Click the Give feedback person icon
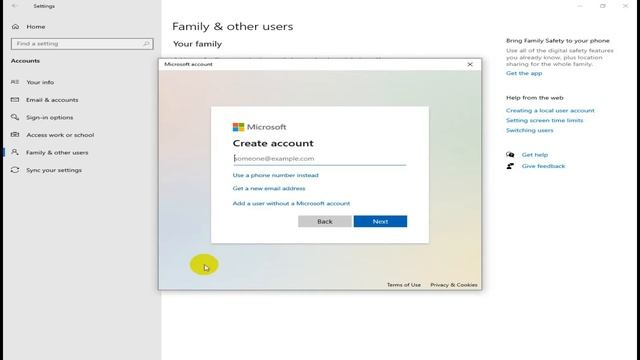The width and height of the screenshot is (640, 360). click(x=510, y=166)
